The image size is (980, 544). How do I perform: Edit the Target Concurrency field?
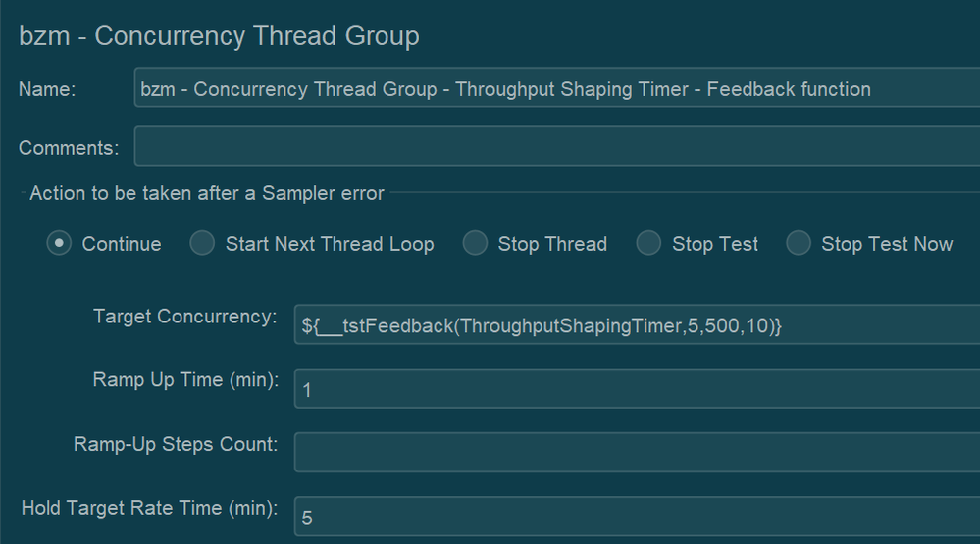coord(637,324)
